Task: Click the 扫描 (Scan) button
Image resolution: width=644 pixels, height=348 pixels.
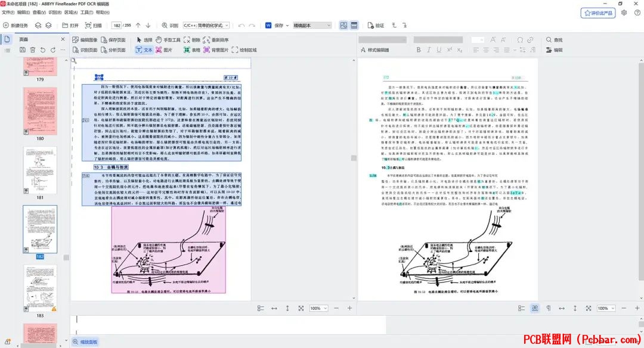Action: point(93,26)
